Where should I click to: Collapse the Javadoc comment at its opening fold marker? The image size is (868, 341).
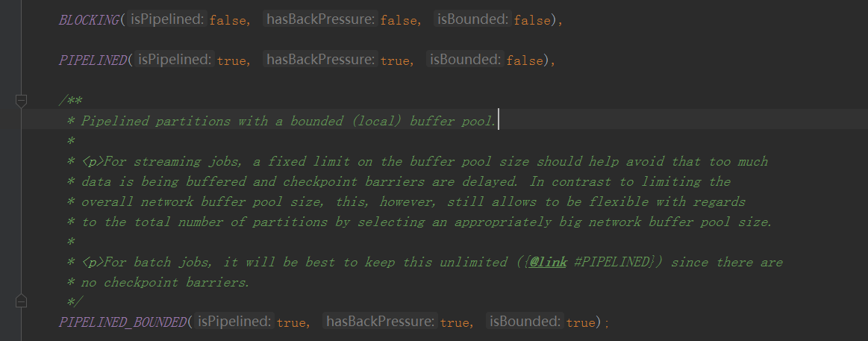(x=21, y=101)
